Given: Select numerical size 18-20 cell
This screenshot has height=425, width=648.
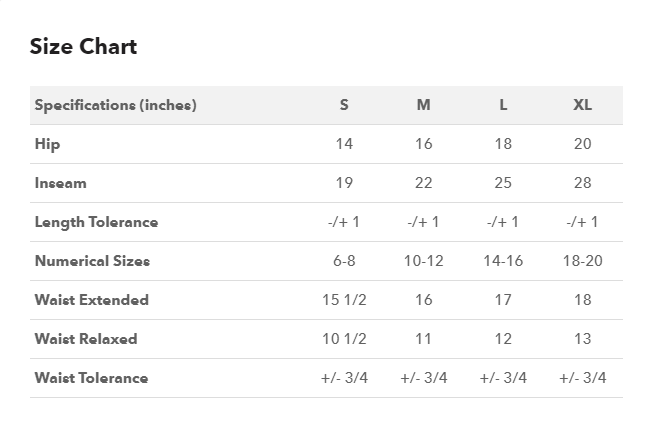Looking at the screenshot, I should (x=582, y=261).
